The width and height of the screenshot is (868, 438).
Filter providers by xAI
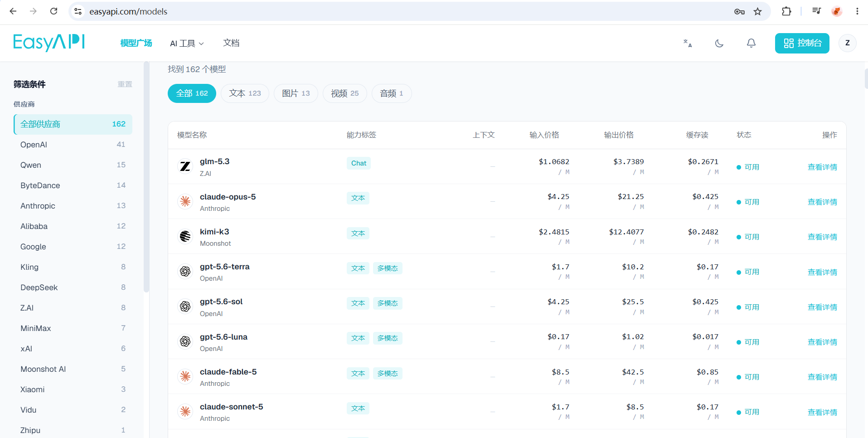pos(73,349)
